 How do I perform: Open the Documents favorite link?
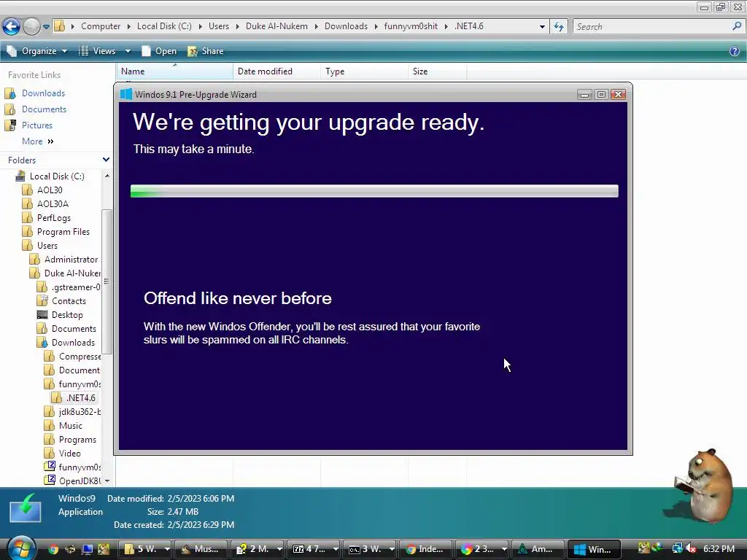[44, 109]
